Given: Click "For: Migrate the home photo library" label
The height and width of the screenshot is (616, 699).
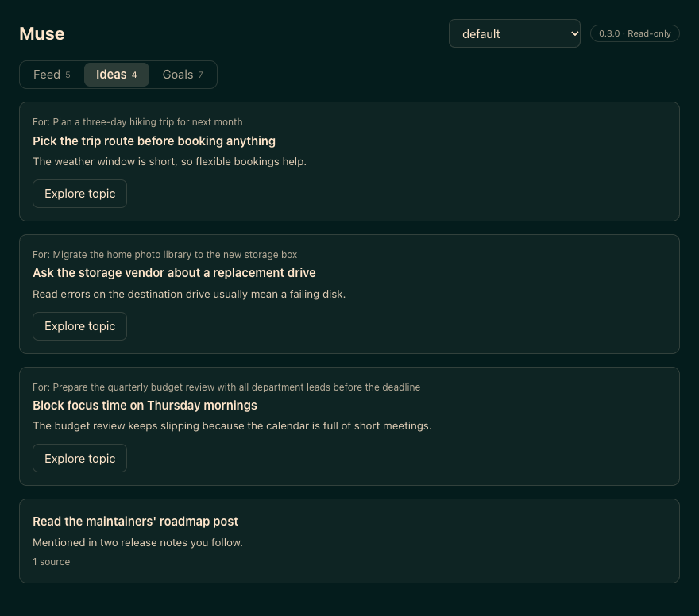Looking at the screenshot, I should coord(164,254).
